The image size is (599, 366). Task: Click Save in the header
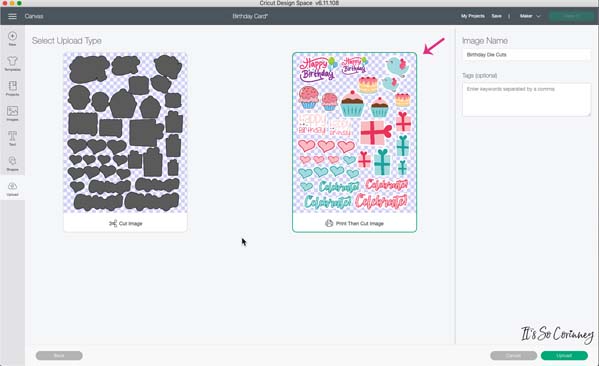click(496, 16)
